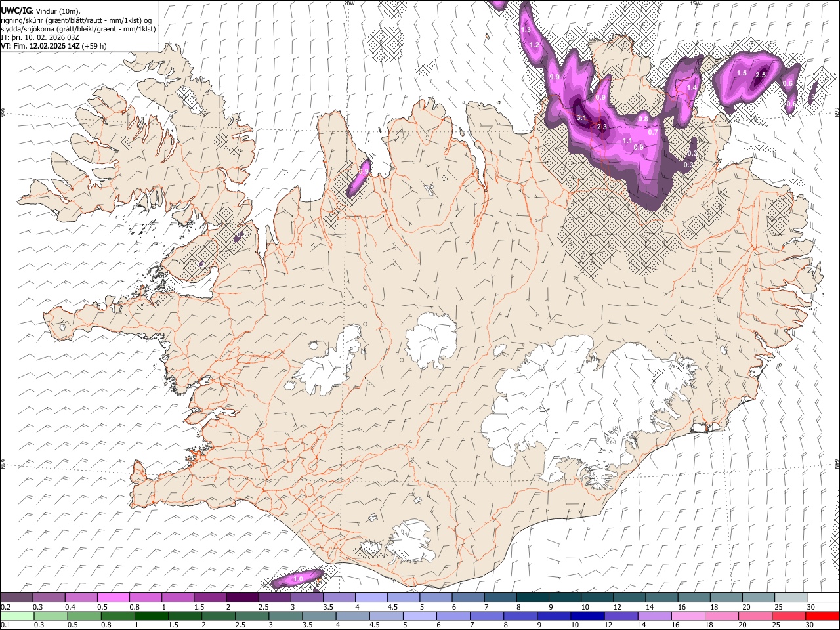840x630 pixels.
Task: Click the "0.4" scale label
Action: (70, 607)
